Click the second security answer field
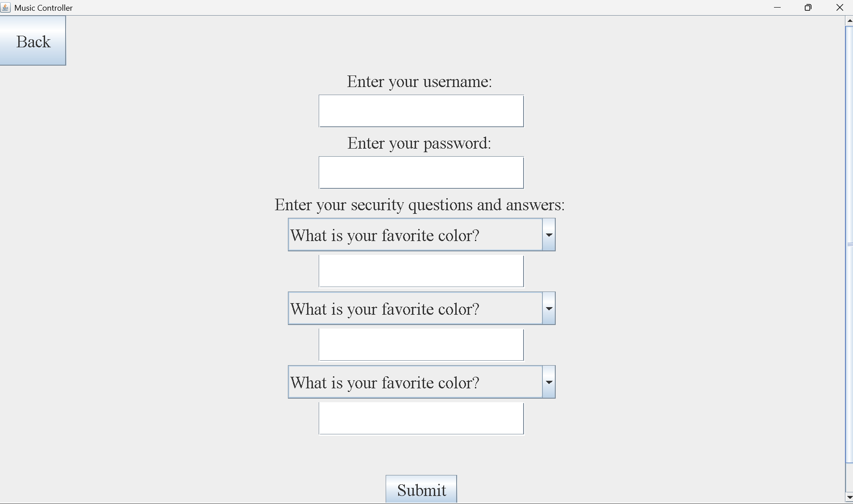 coord(421,344)
